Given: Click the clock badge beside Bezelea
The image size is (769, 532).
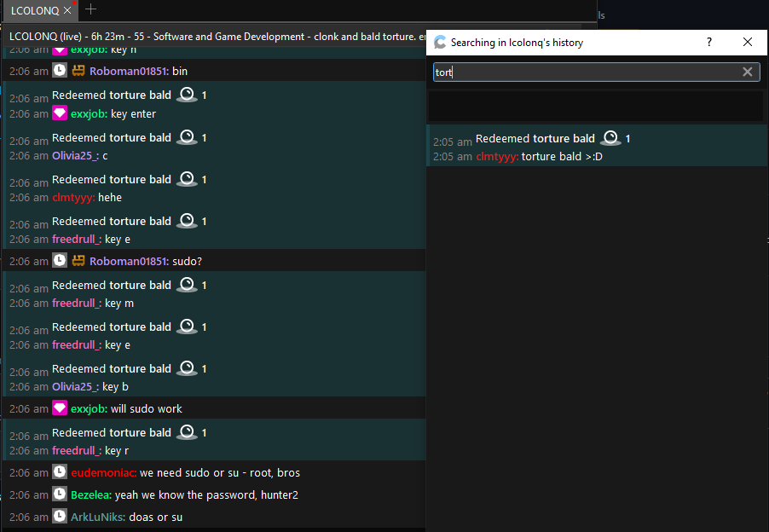Looking at the screenshot, I should pos(59,494).
